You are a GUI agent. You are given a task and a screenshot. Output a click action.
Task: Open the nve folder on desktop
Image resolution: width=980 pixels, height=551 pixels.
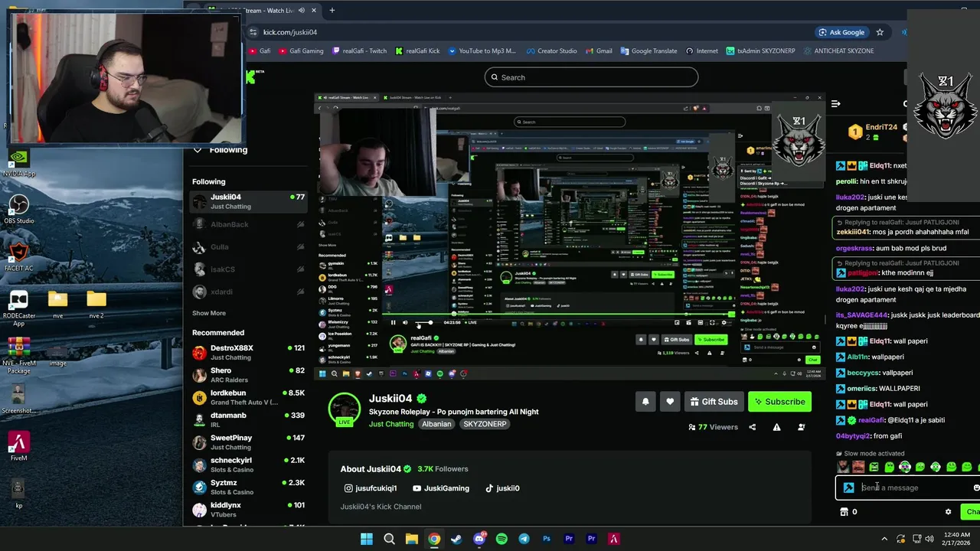58,304
